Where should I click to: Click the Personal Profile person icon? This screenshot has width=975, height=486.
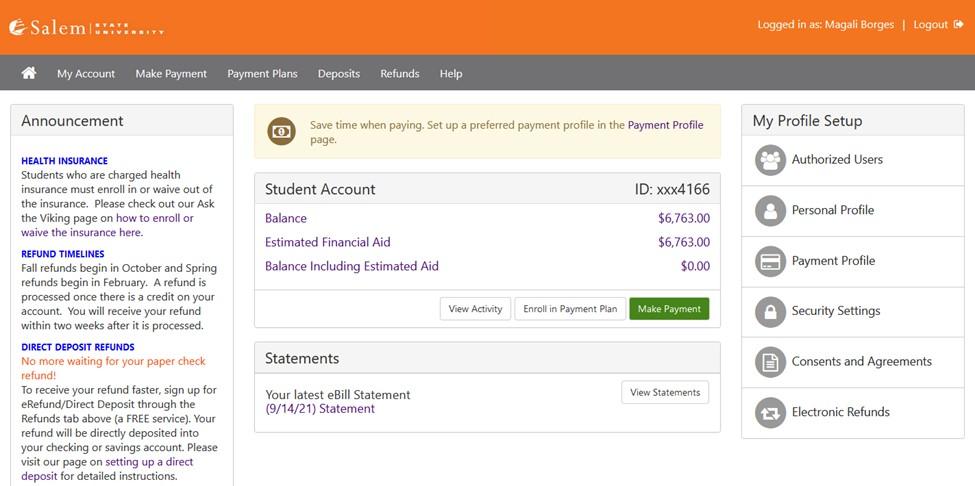click(x=770, y=211)
